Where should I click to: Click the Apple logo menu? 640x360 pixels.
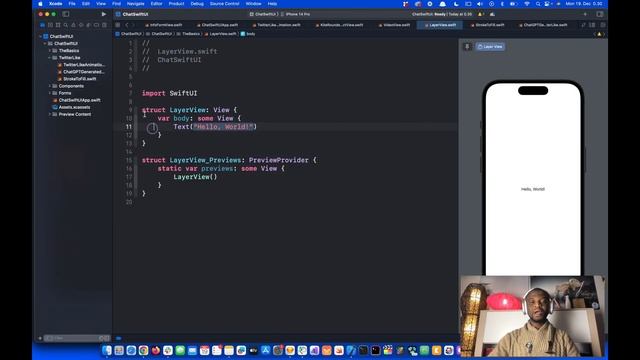pyautogui.click(x=40, y=4)
